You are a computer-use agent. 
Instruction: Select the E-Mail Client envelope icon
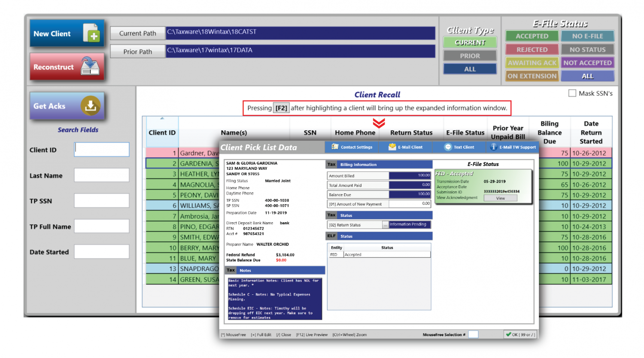tap(392, 147)
